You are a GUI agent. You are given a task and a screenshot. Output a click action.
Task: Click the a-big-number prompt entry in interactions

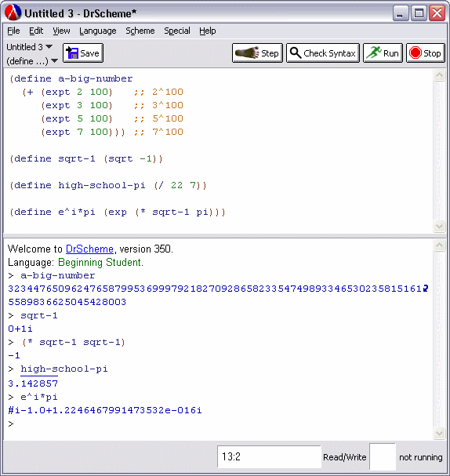[58, 275]
